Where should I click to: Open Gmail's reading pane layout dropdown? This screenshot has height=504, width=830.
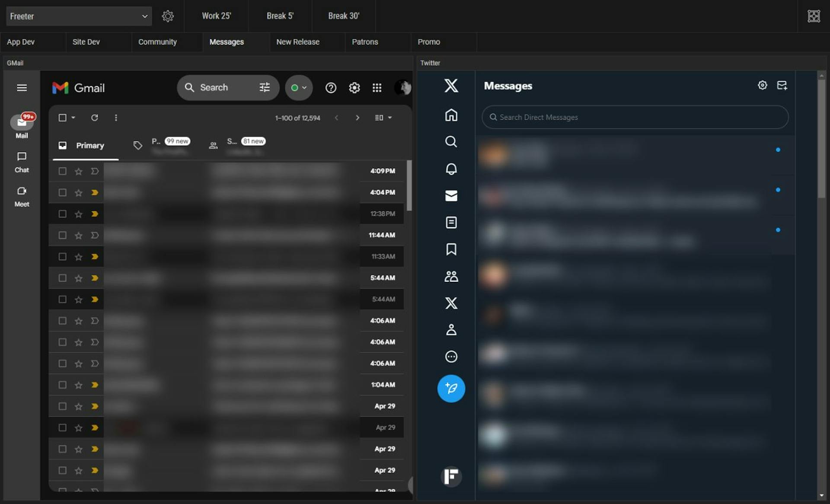pos(383,117)
